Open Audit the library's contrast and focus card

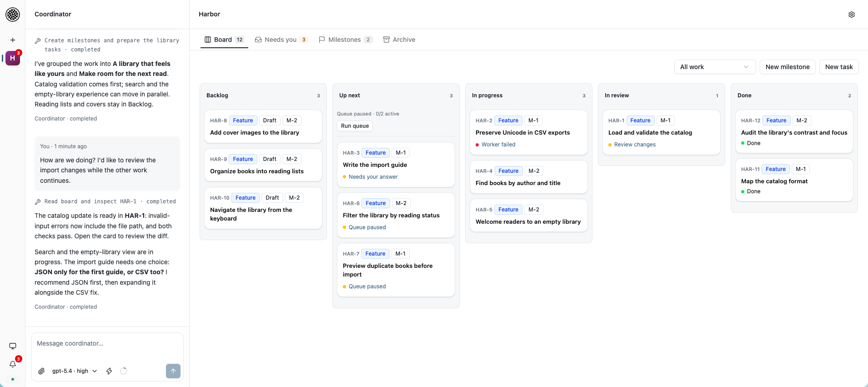tap(794, 131)
